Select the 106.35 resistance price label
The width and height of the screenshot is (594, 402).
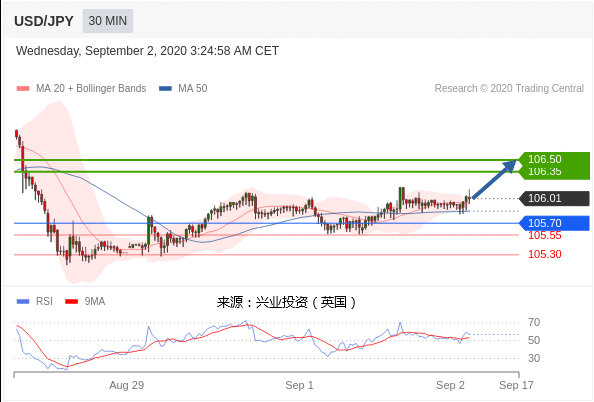pos(545,172)
